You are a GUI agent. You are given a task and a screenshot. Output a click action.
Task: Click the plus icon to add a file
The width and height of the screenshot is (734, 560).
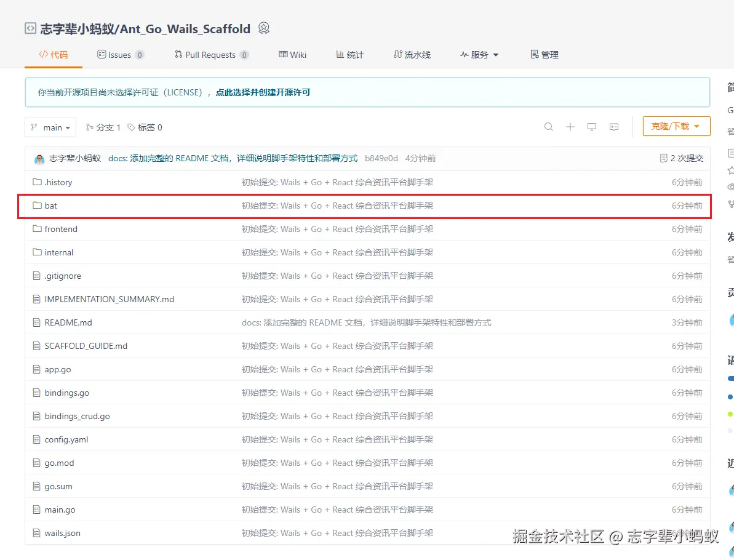570,127
